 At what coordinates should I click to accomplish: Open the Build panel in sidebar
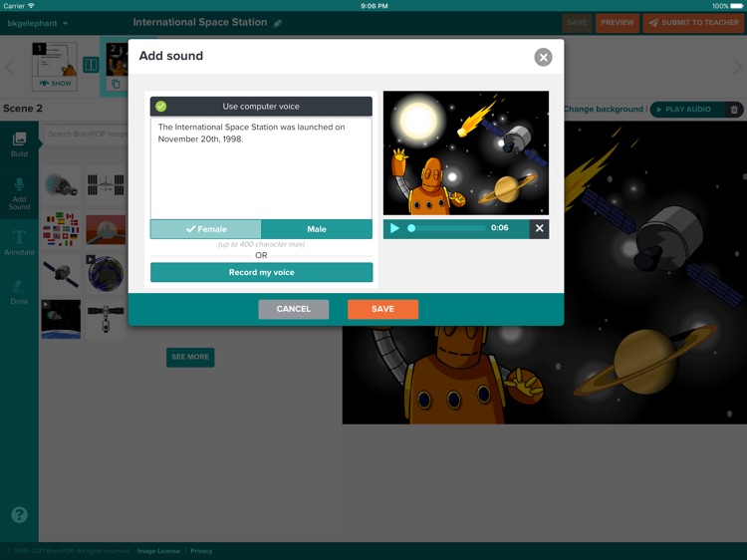(x=19, y=144)
